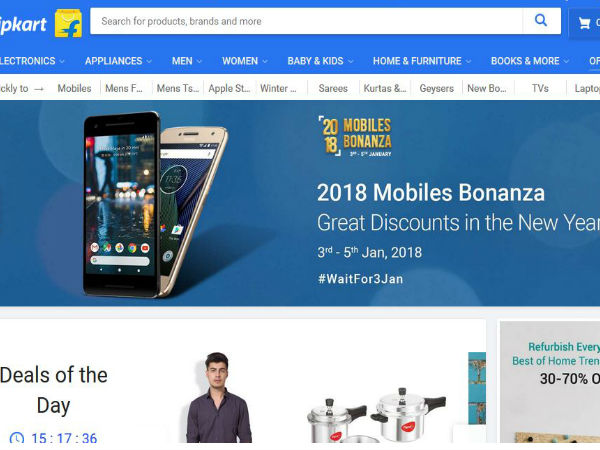Open the Sarees quick link
The width and height of the screenshot is (600, 450).
(333, 88)
